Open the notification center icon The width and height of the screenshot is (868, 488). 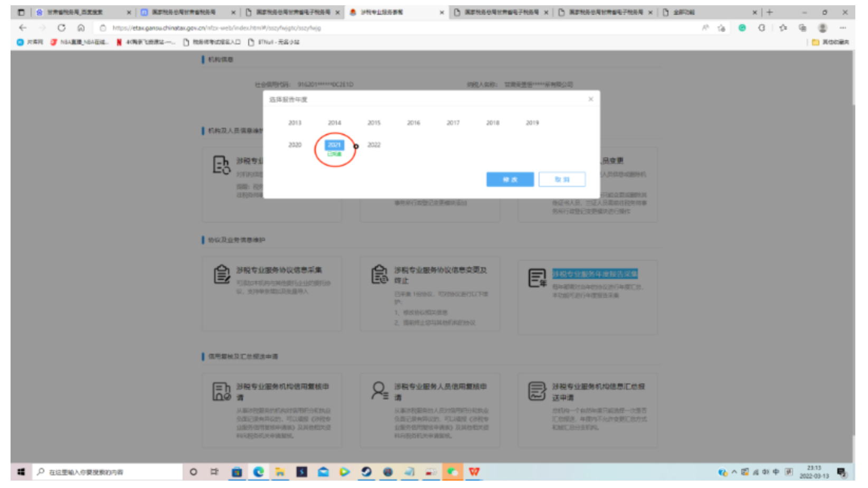click(842, 472)
